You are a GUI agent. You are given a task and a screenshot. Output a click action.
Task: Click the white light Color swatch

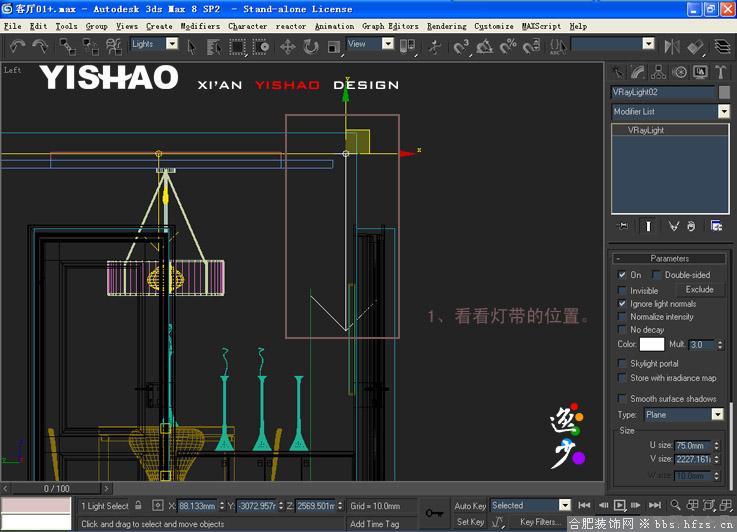pos(651,344)
